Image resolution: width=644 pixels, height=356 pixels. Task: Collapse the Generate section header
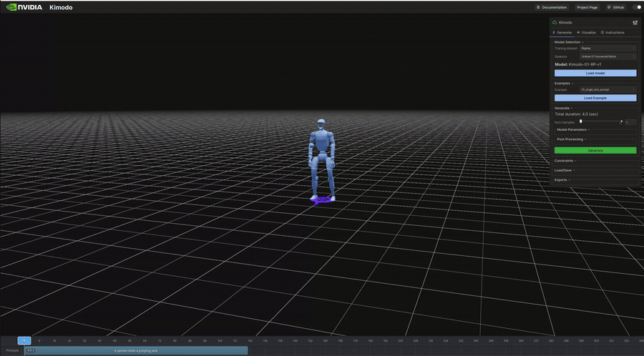click(564, 108)
